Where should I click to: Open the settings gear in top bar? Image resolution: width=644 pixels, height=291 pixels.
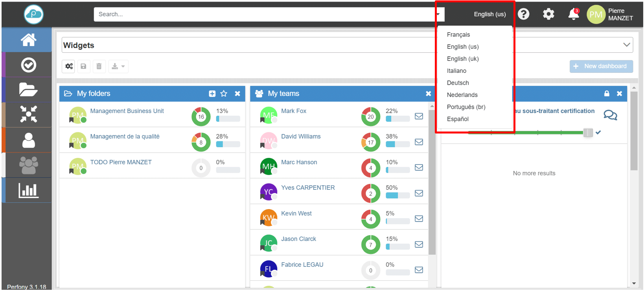548,14
